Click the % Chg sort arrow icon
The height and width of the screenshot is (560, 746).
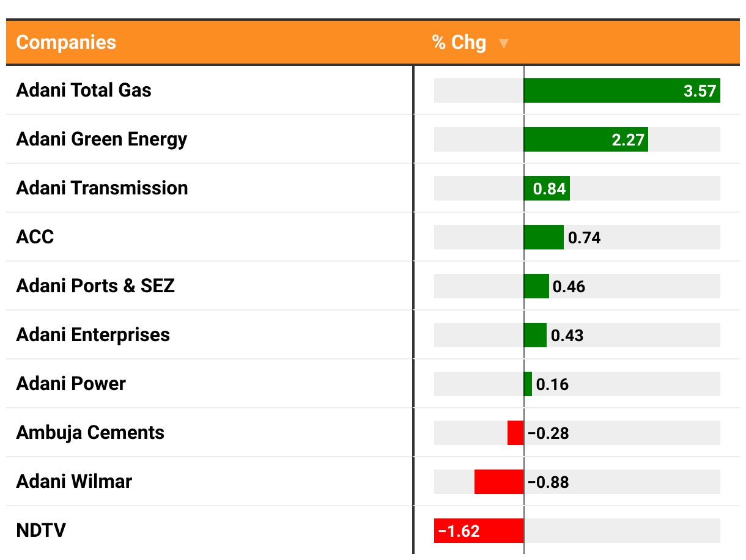pyautogui.click(x=503, y=43)
